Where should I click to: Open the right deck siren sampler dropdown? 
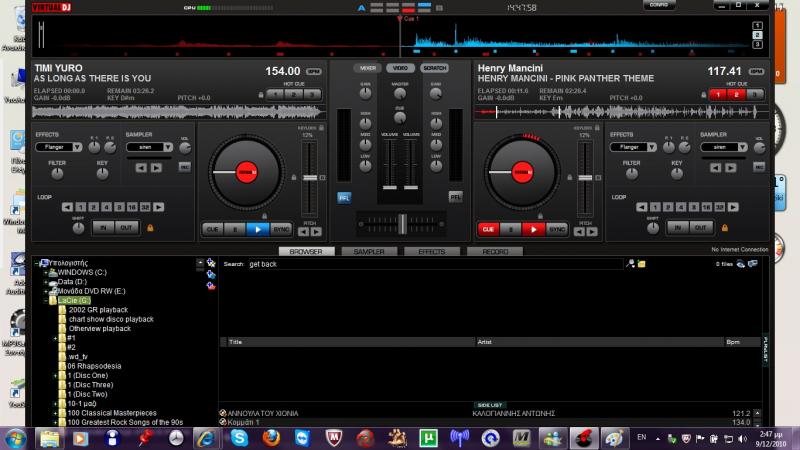742,147
